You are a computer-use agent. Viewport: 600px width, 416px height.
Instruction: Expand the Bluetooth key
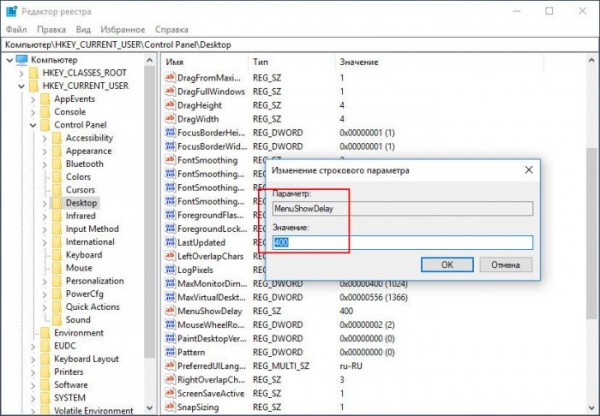tap(44, 165)
